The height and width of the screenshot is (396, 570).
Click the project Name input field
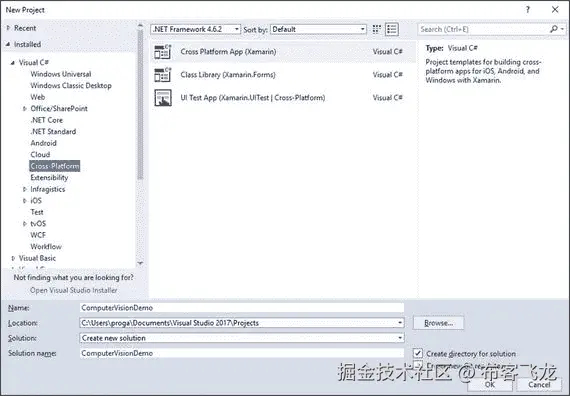[x=242, y=308]
